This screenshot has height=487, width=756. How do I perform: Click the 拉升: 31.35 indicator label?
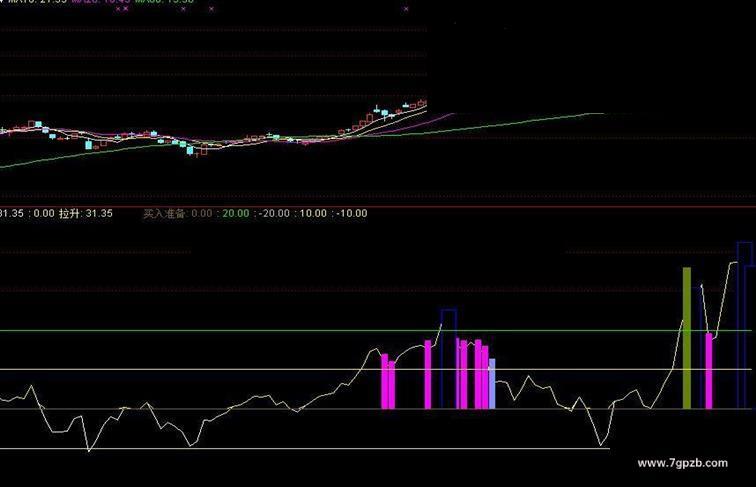point(86,213)
